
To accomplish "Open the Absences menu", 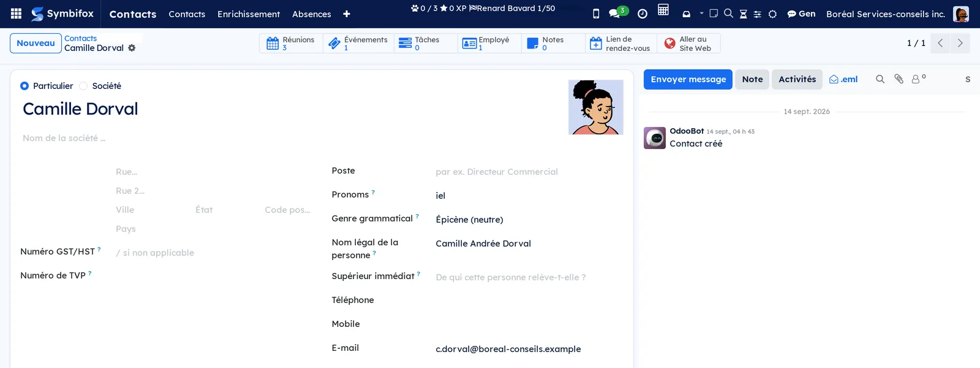I will [312, 14].
